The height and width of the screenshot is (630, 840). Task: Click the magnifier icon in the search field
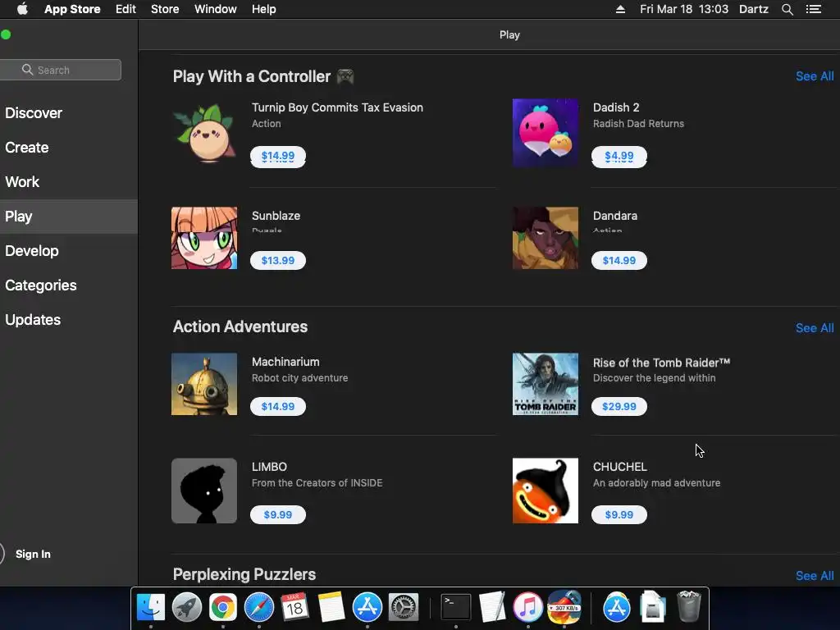pyautogui.click(x=27, y=70)
